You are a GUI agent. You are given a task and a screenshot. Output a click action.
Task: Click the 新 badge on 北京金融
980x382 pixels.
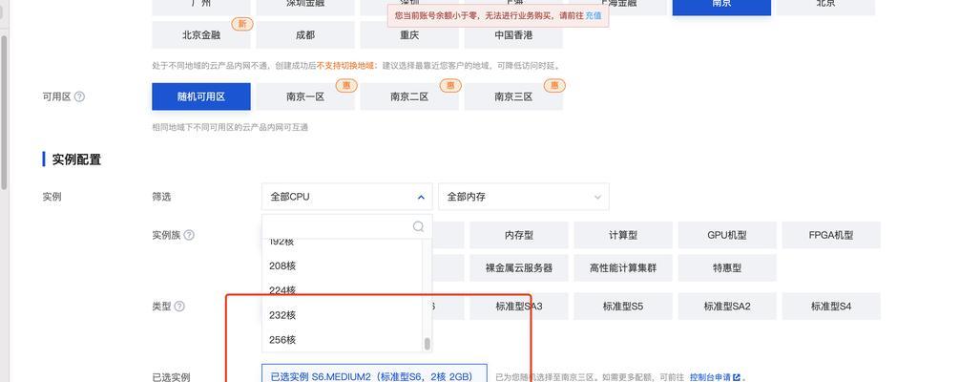242,24
